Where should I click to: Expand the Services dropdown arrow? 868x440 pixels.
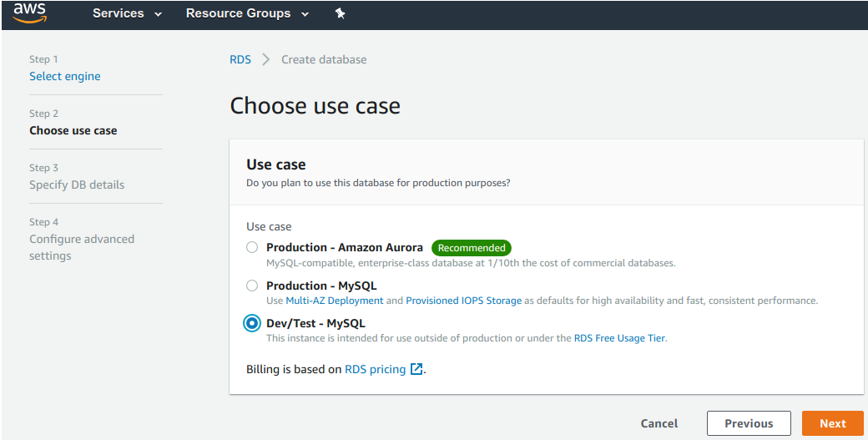[x=159, y=14]
